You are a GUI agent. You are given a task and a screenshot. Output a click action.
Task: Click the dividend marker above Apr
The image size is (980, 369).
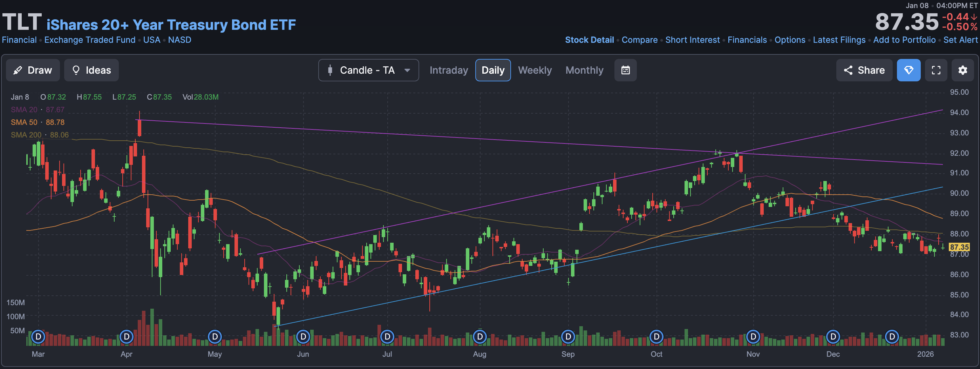tap(126, 337)
